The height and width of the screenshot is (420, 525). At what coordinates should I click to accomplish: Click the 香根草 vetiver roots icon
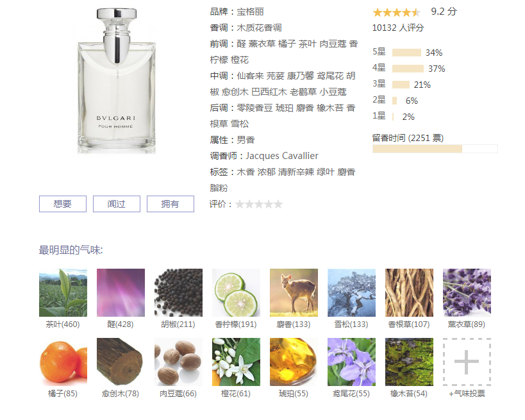409,292
